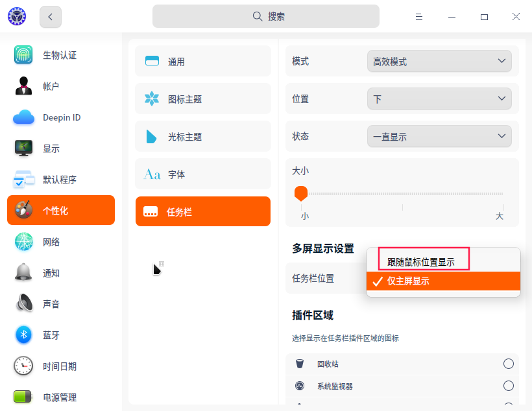Select the 光标主题 tab
532x411 pixels.
(203, 136)
